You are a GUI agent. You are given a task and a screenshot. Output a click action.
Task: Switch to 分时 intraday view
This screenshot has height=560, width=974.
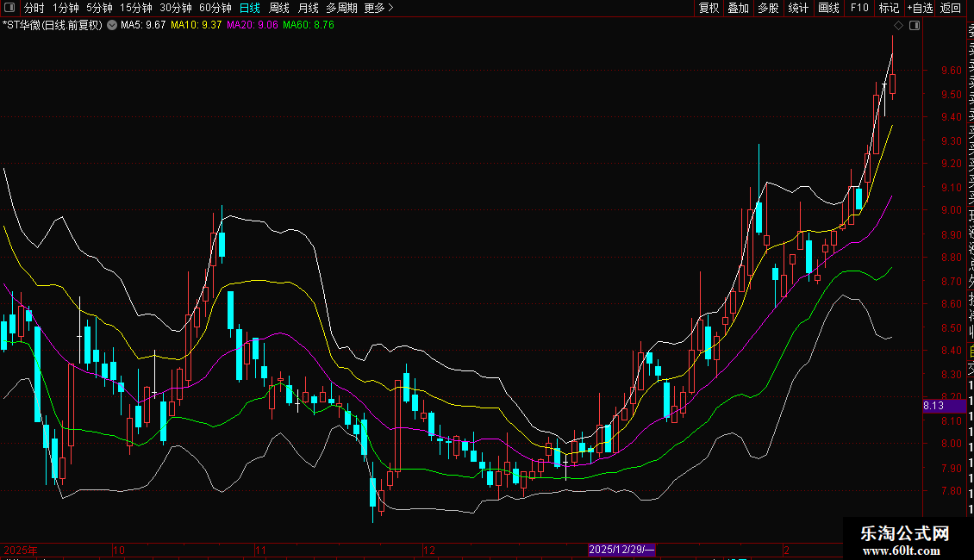(34, 8)
